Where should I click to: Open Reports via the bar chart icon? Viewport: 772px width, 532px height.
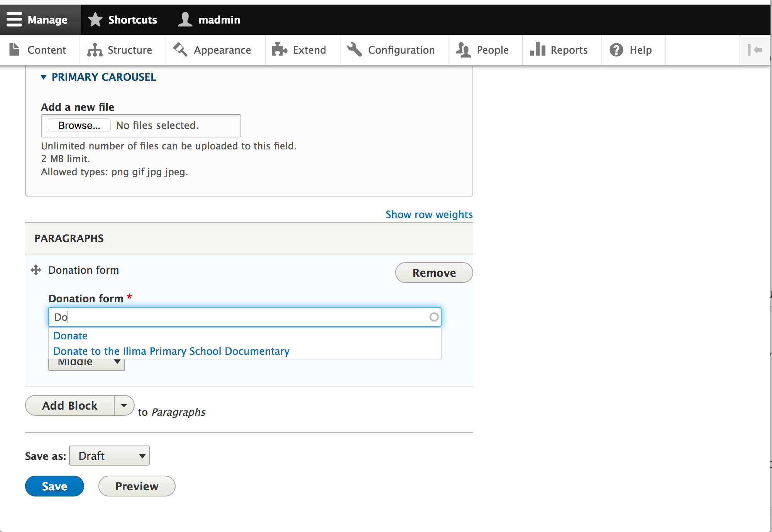(x=538, y=49)
